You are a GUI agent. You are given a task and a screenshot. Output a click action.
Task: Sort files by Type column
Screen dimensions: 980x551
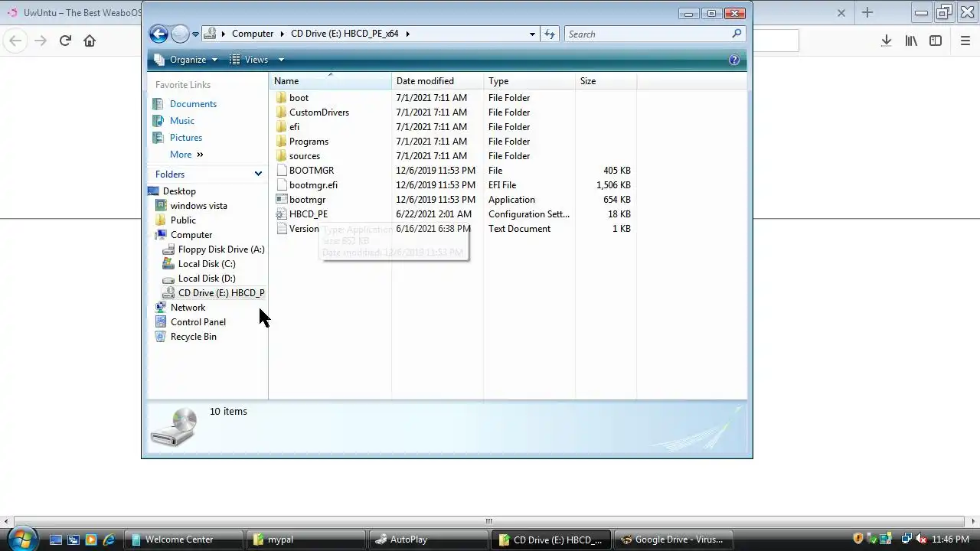529,81
